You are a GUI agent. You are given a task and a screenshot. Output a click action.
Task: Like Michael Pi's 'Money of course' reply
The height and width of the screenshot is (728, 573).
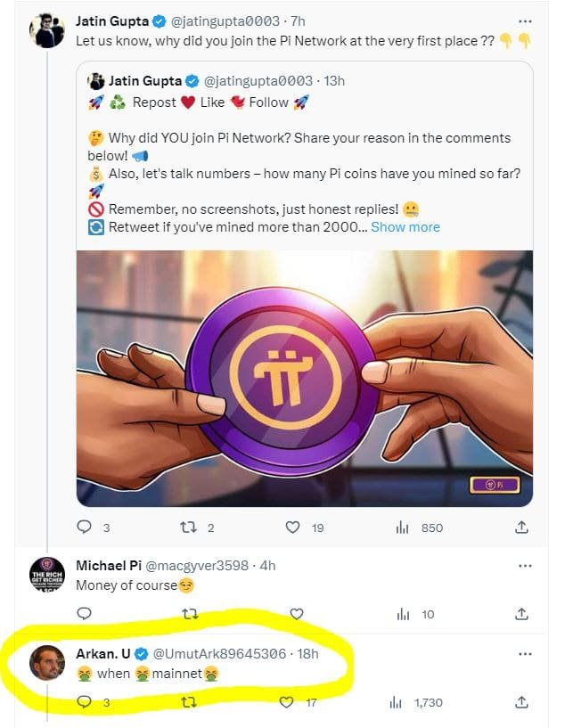coord(295,613)
